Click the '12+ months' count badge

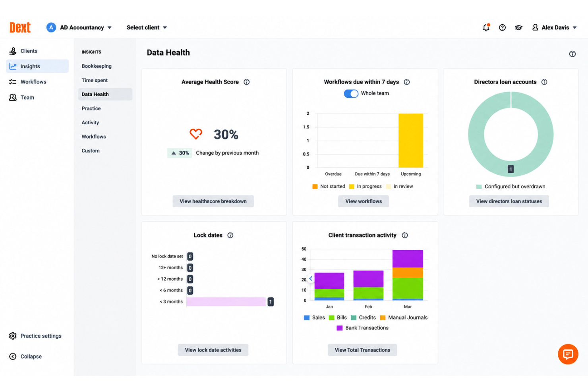(x=190, y=268)
